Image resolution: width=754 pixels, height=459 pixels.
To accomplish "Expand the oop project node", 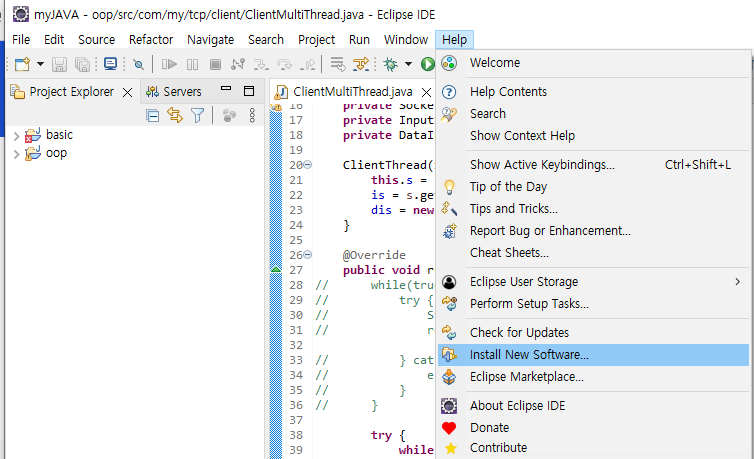I will click(x=16, y=154).
